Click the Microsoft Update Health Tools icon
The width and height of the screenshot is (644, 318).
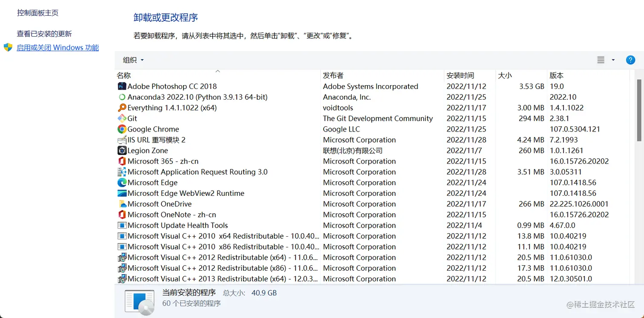(122, 225)
